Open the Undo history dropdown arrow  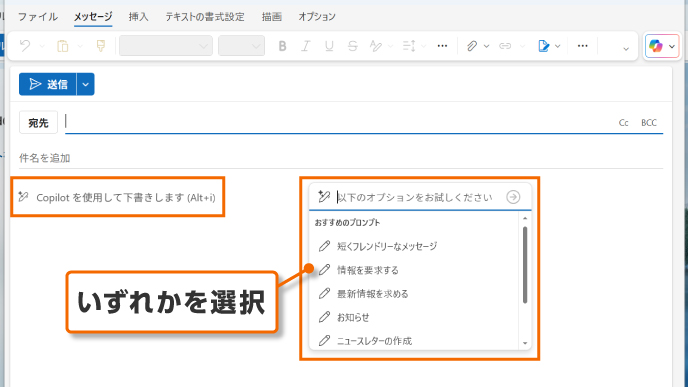(x=42, y=46)
